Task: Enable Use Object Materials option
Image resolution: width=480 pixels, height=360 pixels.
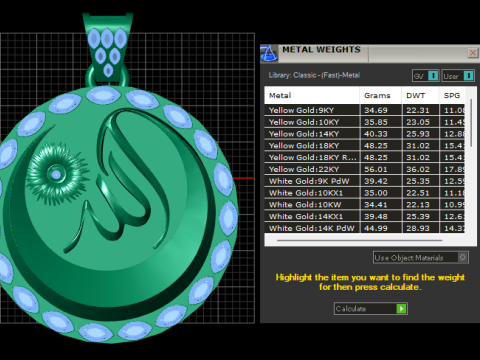Action: click(x=421, y=258)
